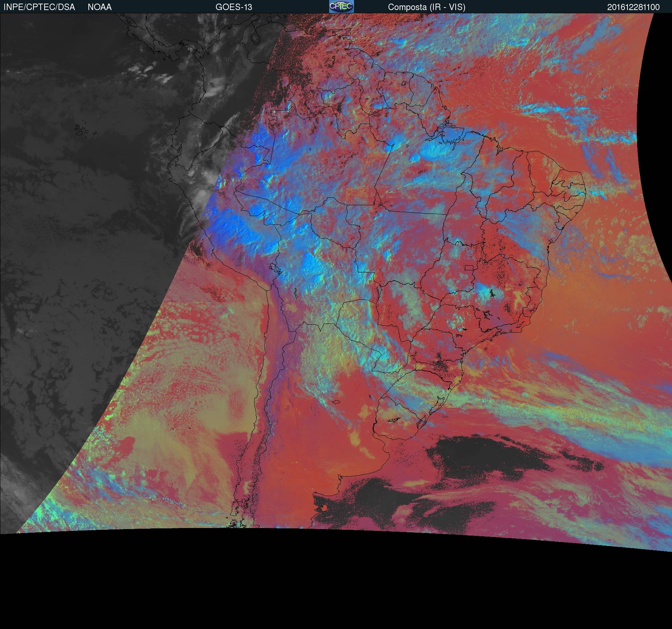Click the 201612281100 timestamp
The width and height of the screenshot is (672, 629).
[x=633, y=7]
